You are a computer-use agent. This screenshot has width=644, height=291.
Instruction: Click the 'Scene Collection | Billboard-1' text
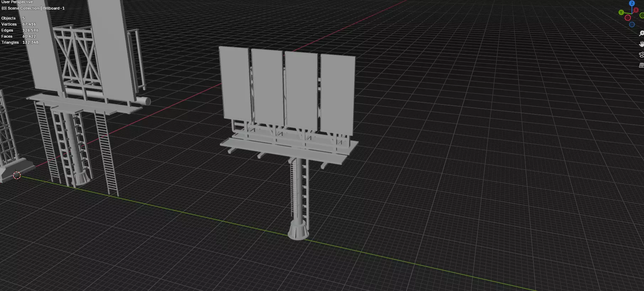click(36, 8)
